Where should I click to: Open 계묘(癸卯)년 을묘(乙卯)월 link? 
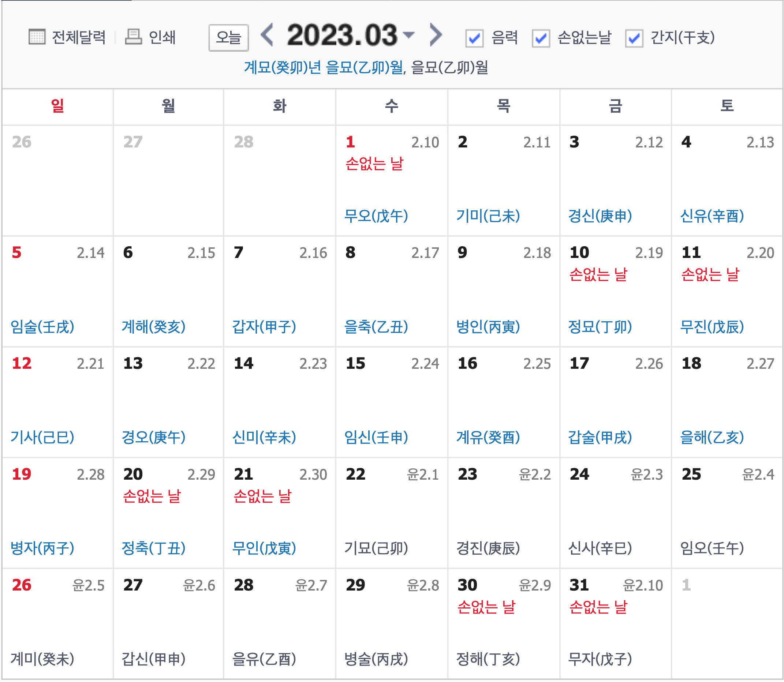pyautogui.click(x=323, y=68)
